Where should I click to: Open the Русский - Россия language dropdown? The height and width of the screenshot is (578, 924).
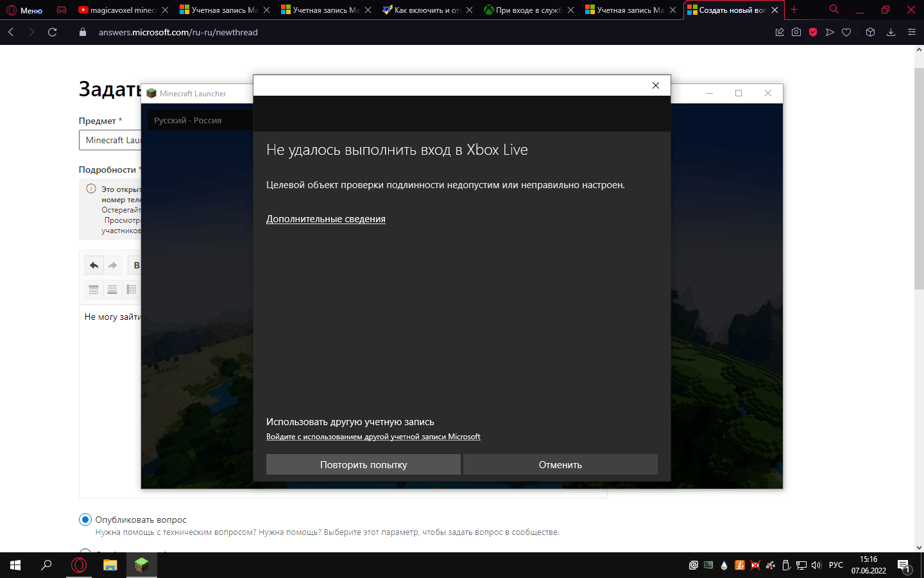tap(200, 120)
